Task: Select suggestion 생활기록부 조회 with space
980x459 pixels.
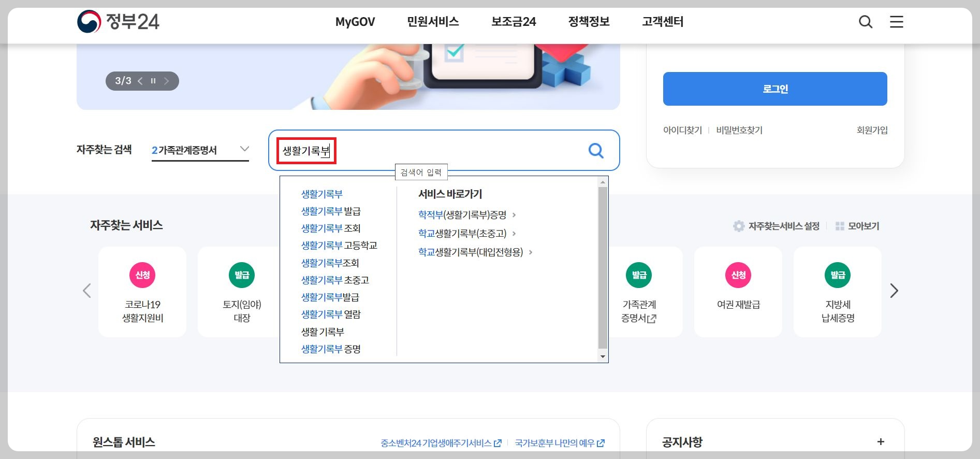Action: click(x=331, y=228)
